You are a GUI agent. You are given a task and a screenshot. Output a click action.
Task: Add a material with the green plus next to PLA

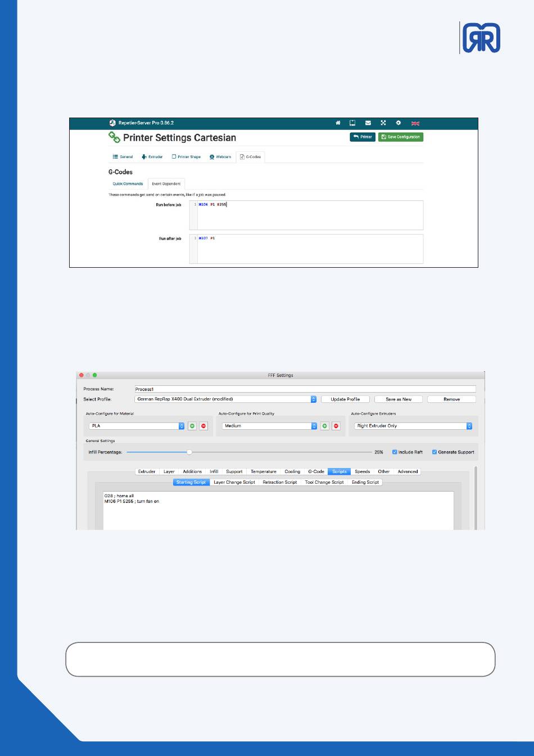pos(192,426)
